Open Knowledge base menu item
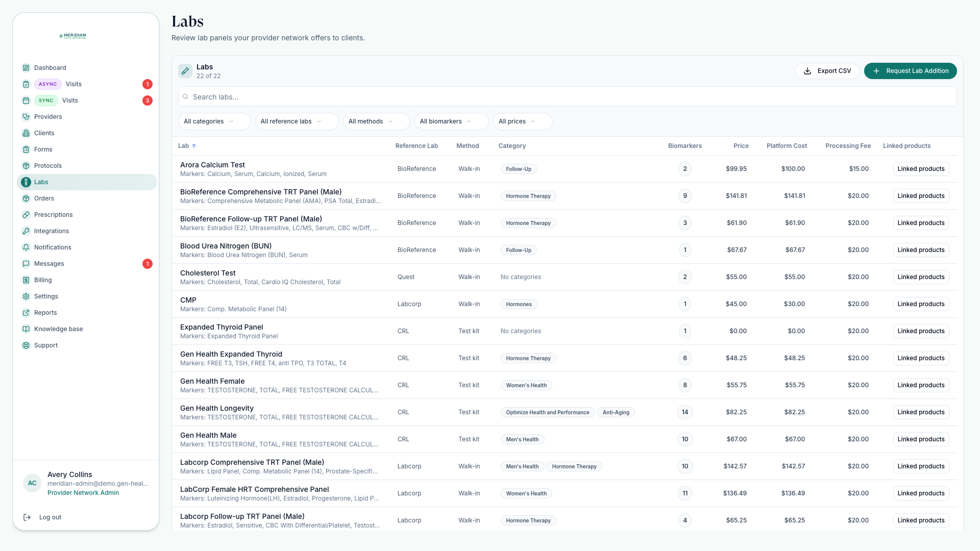The height and width of the screenshot is (551, 980). point(87,329)
